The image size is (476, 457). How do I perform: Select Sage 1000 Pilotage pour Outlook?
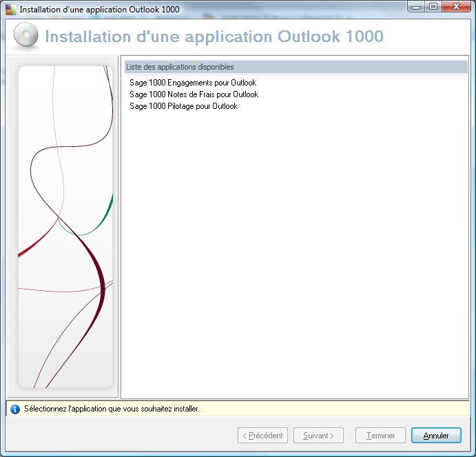pyautogui.click(x=183, y=106)
